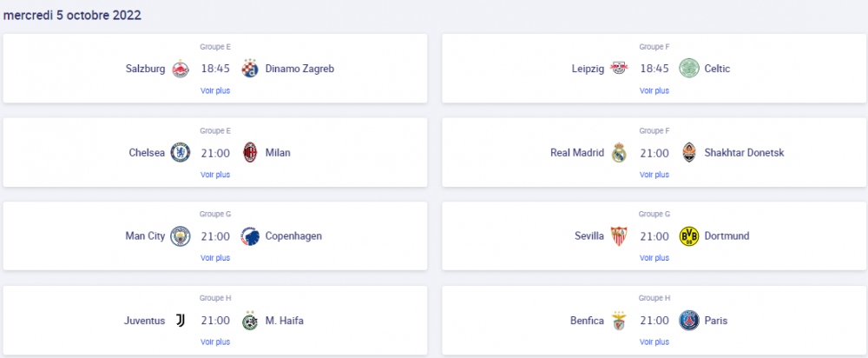The height and width of the screenshot is (358, 868).
Task: Expand Voir plus under Sevilla vs Dortmund
Action: click(654, 258)
